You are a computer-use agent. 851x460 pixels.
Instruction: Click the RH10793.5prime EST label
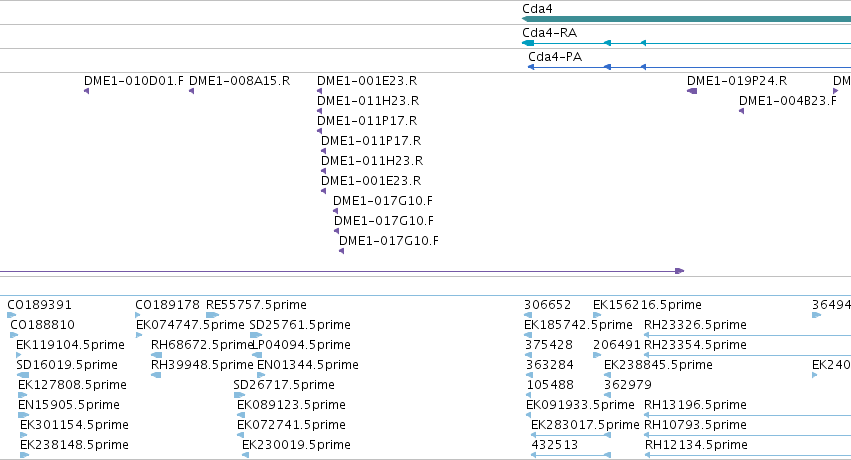(695, 425)
